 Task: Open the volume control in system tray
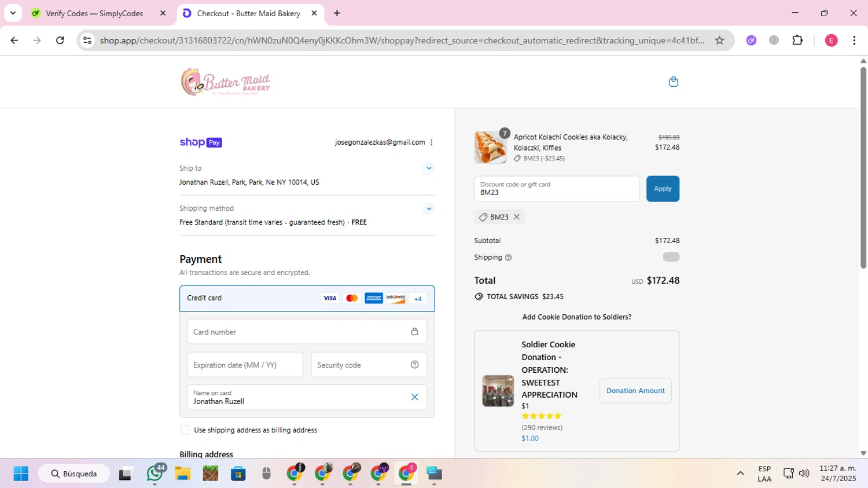pos(804,474)
